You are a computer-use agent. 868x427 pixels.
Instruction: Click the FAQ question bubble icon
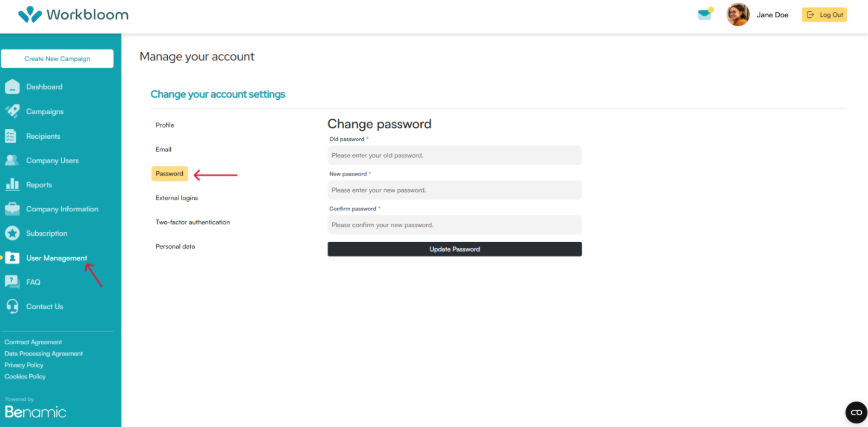[x=12, y=282]
